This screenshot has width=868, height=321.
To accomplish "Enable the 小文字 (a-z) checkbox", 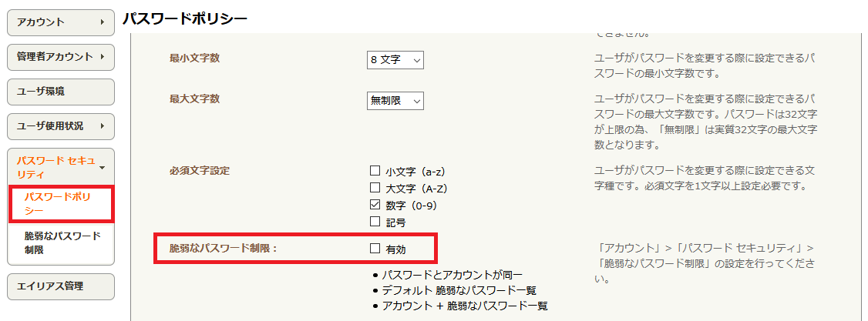I will (375, 171).
